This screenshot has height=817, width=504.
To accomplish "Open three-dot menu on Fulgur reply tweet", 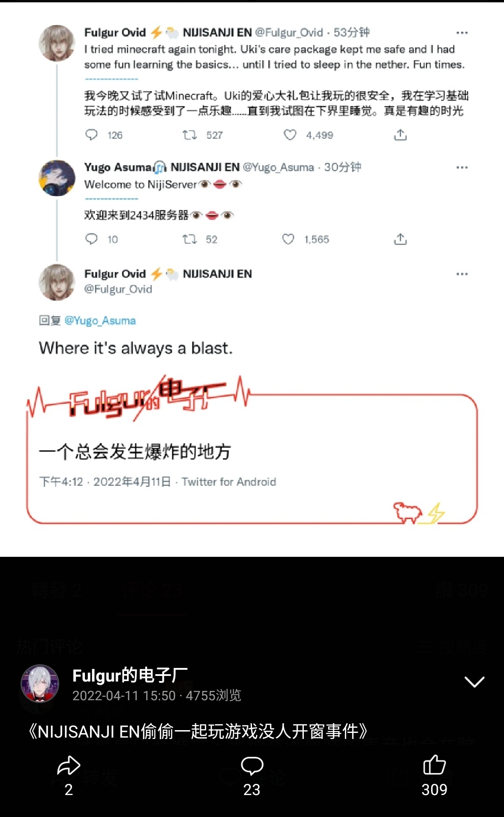I will [x=462, y=274].
